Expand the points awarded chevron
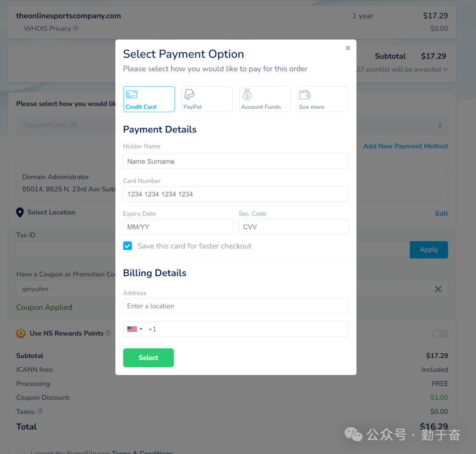The height and width of the screenshot is (454, 476). tap(445, 70)
